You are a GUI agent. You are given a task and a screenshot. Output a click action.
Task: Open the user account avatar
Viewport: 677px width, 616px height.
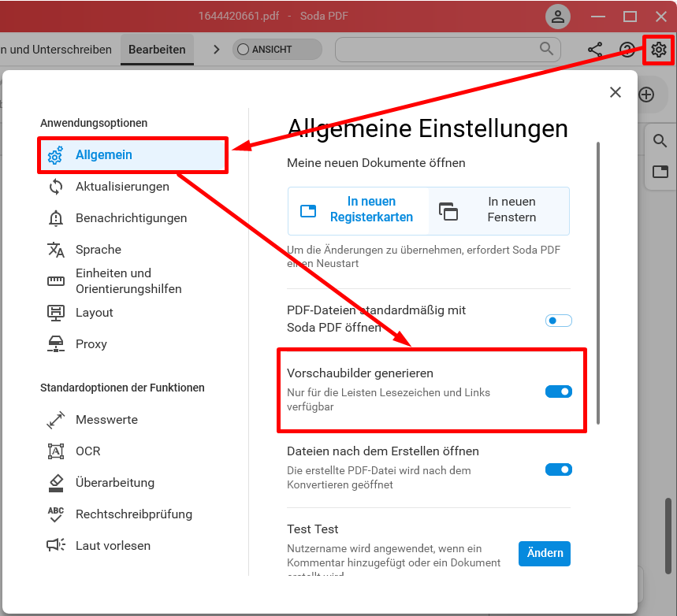[x=558, y=17]
